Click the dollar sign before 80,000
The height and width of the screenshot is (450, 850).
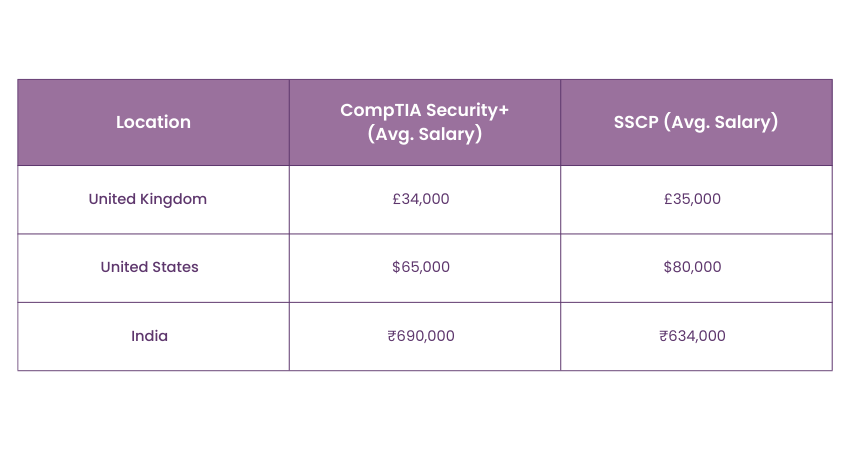pyautogui.click(x=668, y=267)
